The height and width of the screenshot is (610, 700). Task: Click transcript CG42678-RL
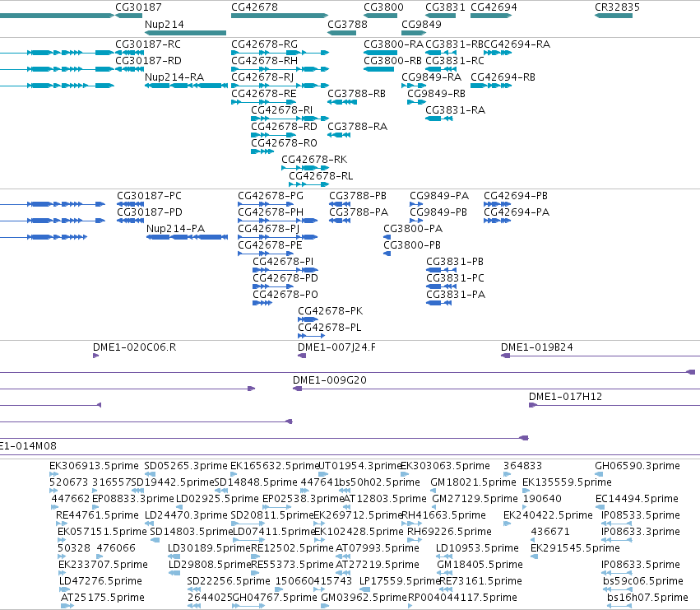tap(321, 176)
